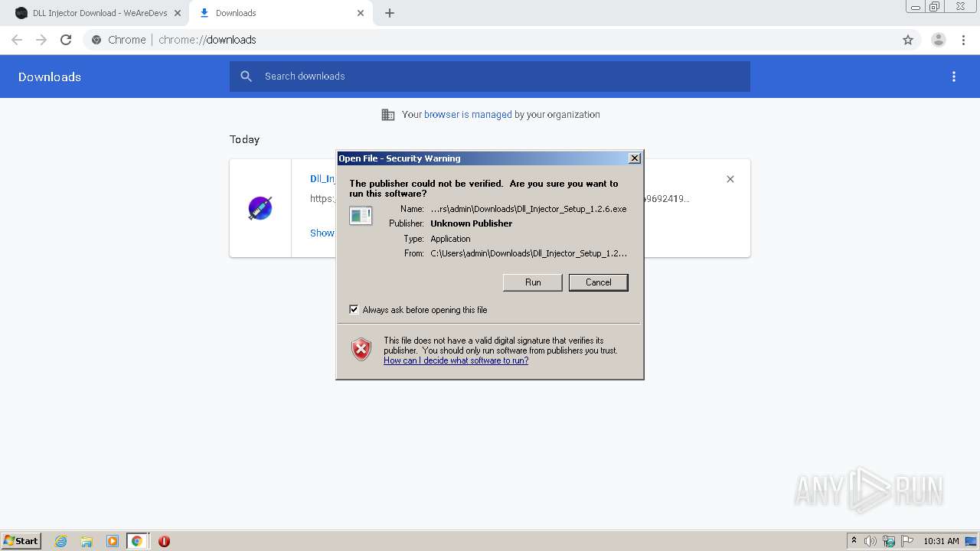Click the 'Unknown Publisher' text

[x=472, y=223]
